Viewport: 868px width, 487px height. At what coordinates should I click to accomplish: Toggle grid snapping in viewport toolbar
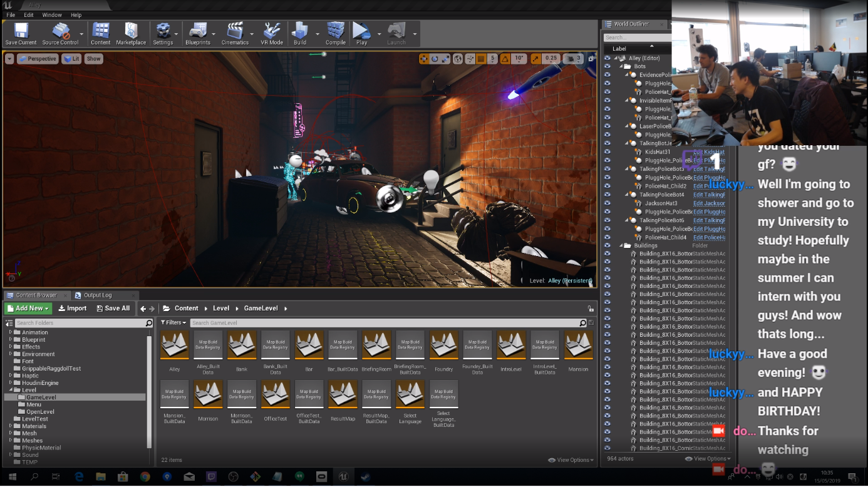coord(481,59)
